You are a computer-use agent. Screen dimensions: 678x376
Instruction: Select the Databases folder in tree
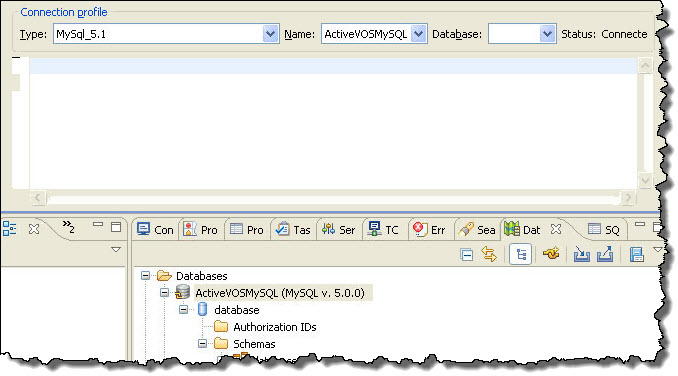(x=192, y=276)
